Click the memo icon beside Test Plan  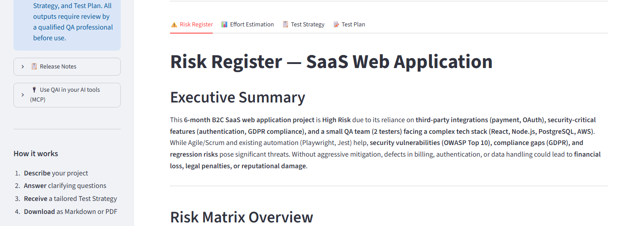tap(336, 25)
